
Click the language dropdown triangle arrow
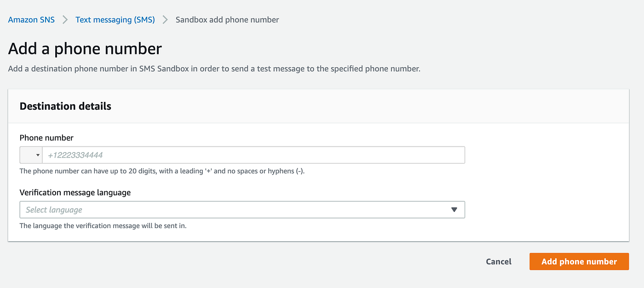454,210
